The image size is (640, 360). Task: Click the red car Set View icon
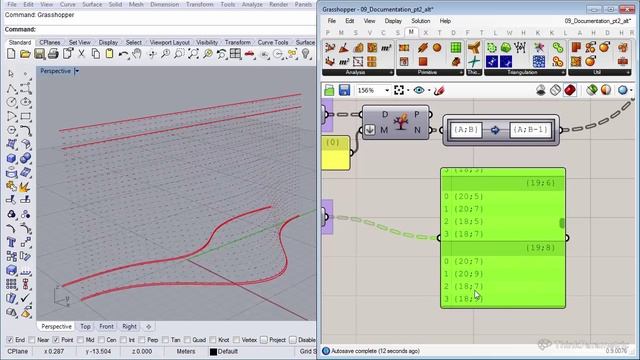[249, 54]
